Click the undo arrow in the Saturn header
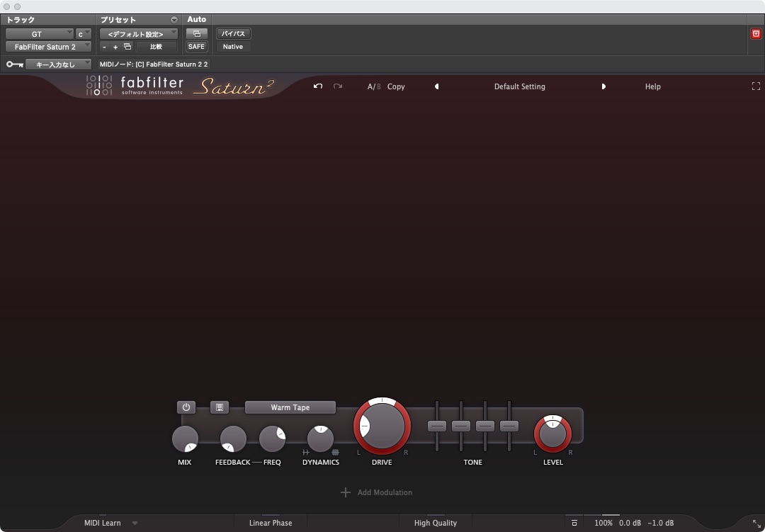765x532 pixels. click(318, 86)
